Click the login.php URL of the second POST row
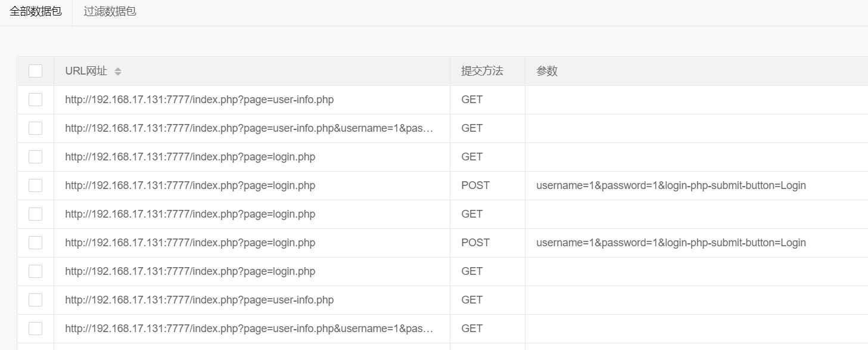The image size is (868, 350). tap(190, 243)
